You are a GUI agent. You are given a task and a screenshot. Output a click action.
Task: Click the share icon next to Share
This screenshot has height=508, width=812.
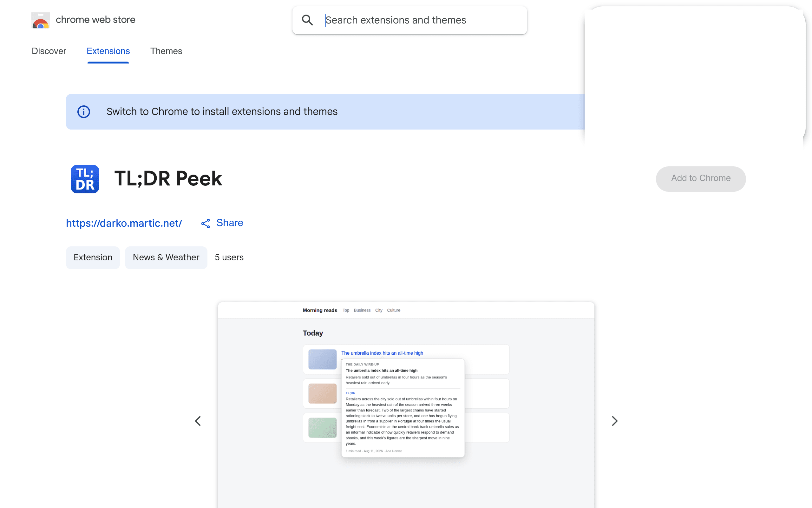[206, 224]
